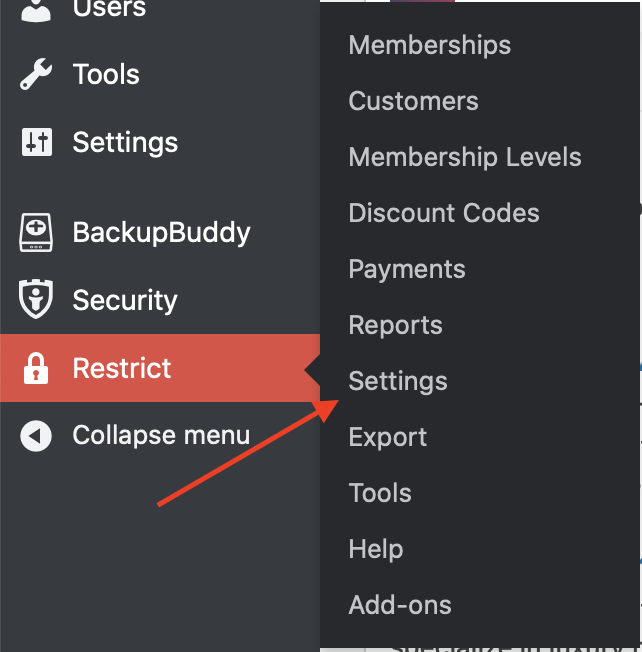Choose Export in the submenu
The height and width of the screenshot is (652, 642).
pos(388,437)
